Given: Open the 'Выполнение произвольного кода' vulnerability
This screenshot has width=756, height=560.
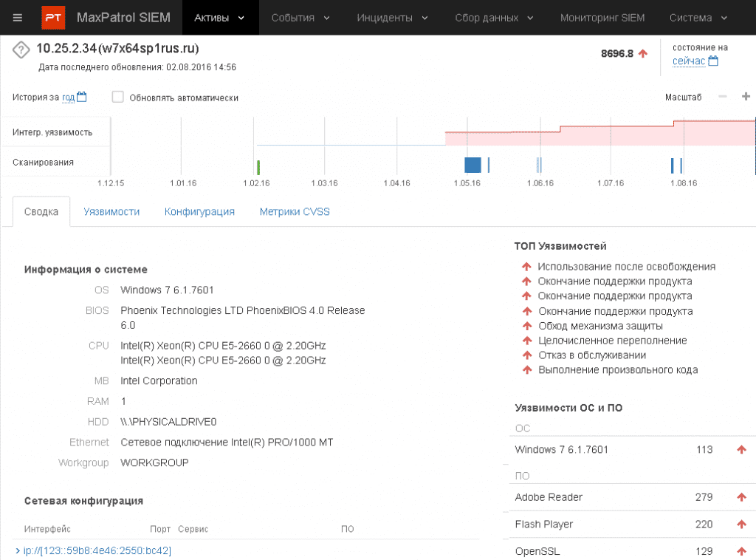Looking at the screenshot, I should click(x=618, y=370).
